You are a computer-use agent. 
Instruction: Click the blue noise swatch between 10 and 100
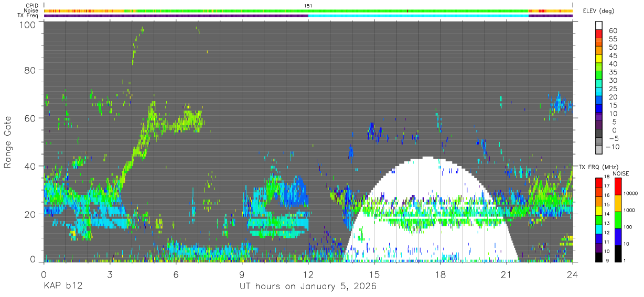tap(618, 236)
